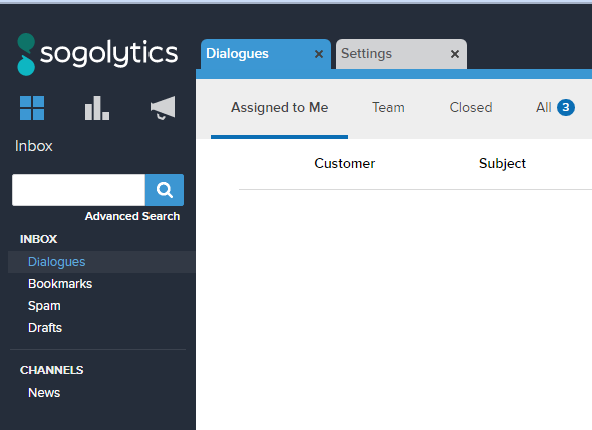Select the News channel
The height and width of the screenshot is (430, 592).
[x=44, y=393]
